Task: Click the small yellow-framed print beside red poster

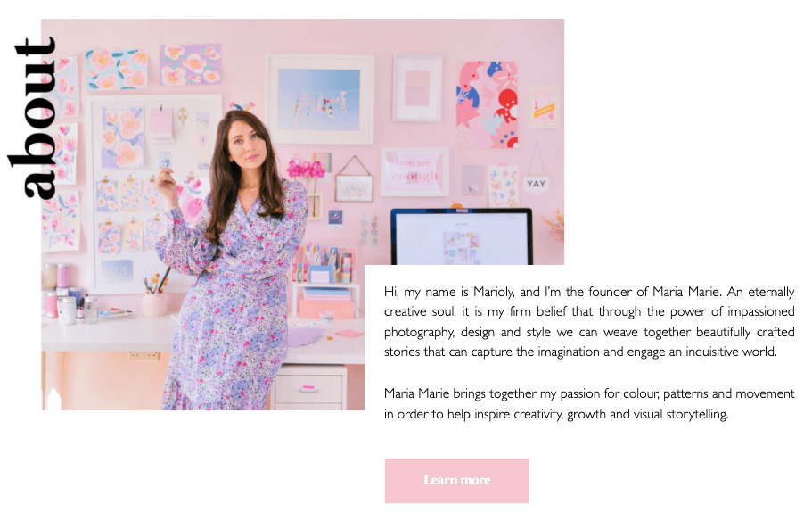Action: tap(544, 107)
